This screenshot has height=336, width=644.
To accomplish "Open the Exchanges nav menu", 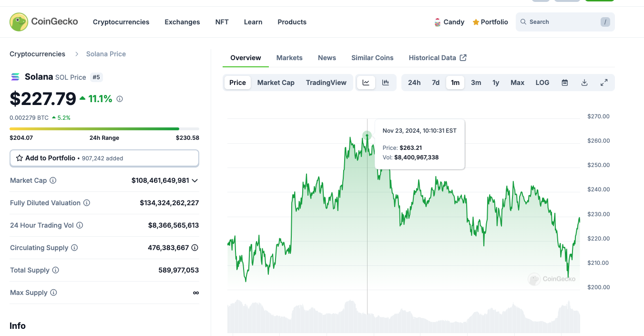I will click(x=182, y=22).
